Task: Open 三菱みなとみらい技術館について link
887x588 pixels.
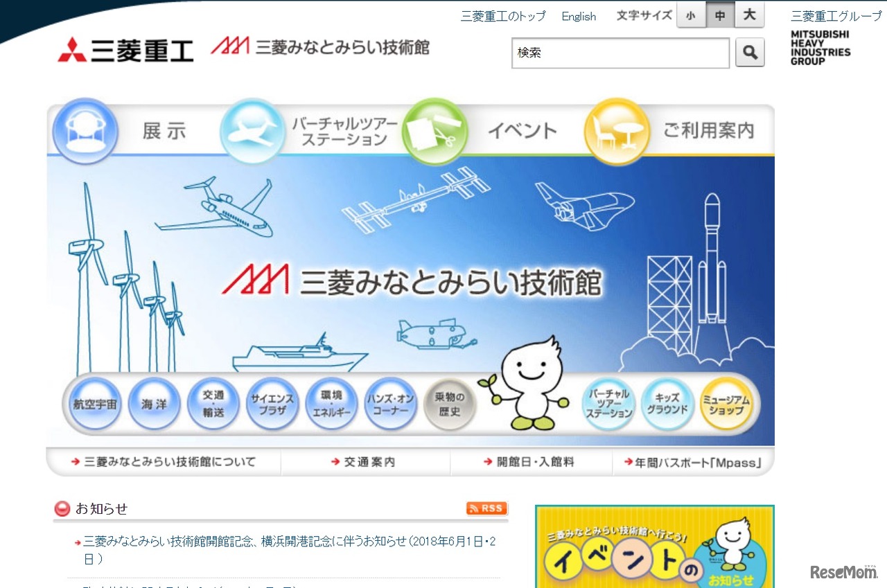Action: point(164,462)
